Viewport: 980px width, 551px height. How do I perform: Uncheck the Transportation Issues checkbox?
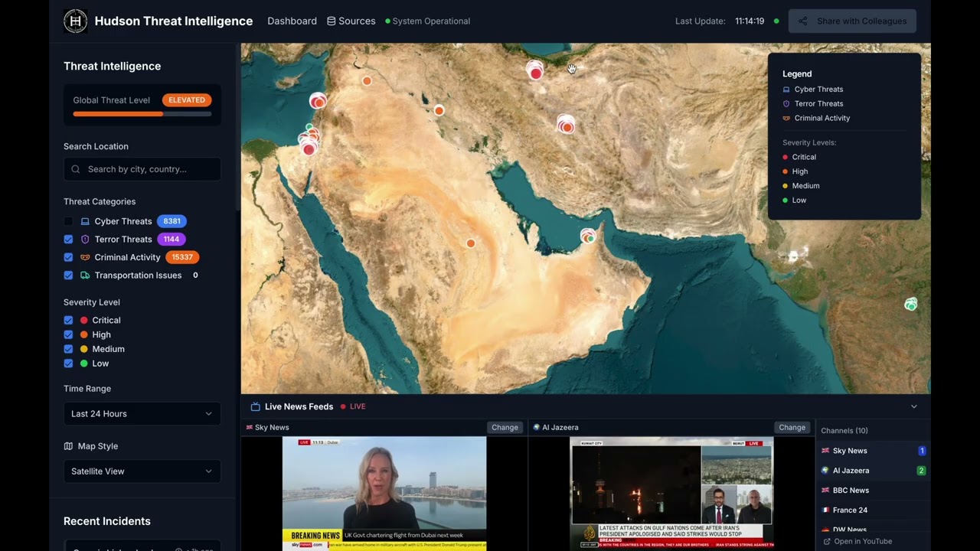pyautogui.click(x=68, y=275)
